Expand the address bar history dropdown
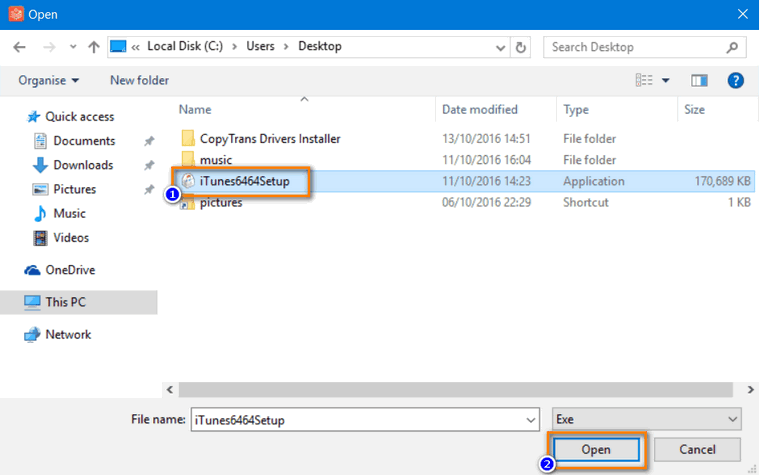 coord(500,48)
